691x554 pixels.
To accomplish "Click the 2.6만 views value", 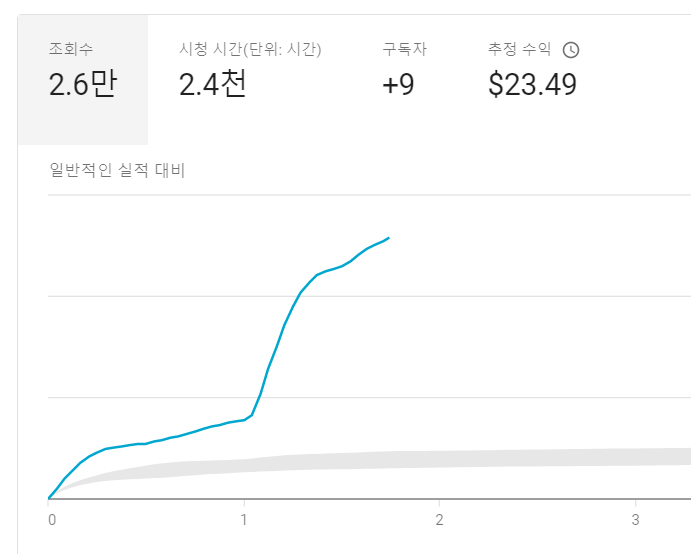I will [x=83, y=84].
